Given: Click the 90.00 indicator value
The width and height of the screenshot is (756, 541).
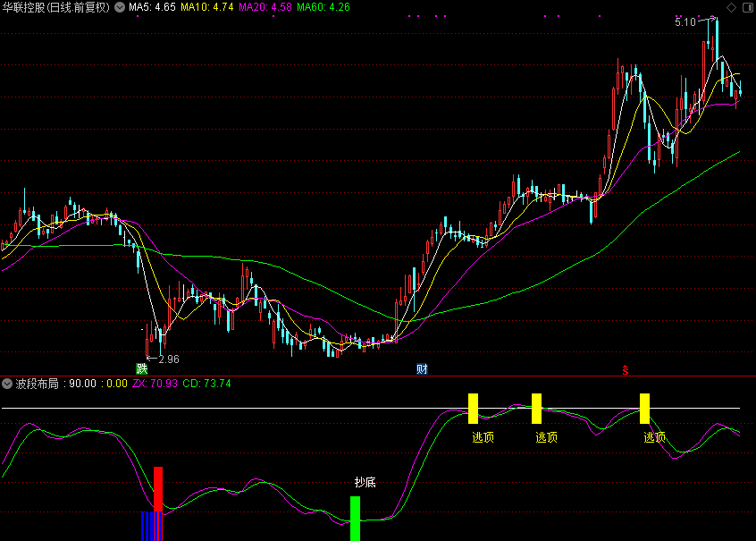Looking at the screenshot, I should (x=82, y=384).
